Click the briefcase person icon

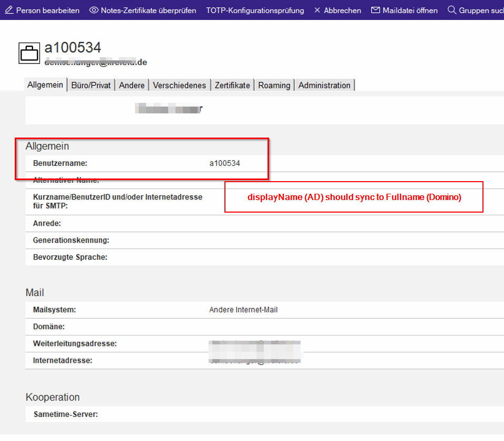pyautogui.click(x=29, y=53)
